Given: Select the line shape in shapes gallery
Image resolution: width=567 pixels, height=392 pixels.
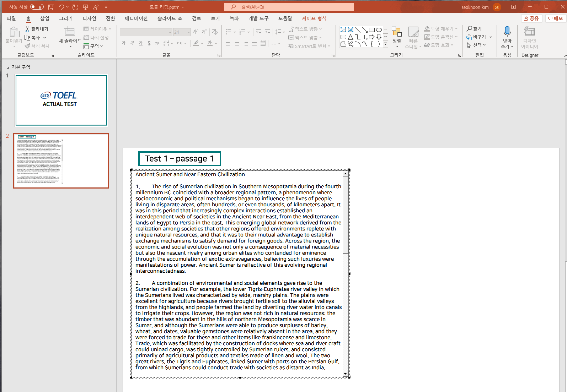Looking at the screenshot, I should click(358, 30).
